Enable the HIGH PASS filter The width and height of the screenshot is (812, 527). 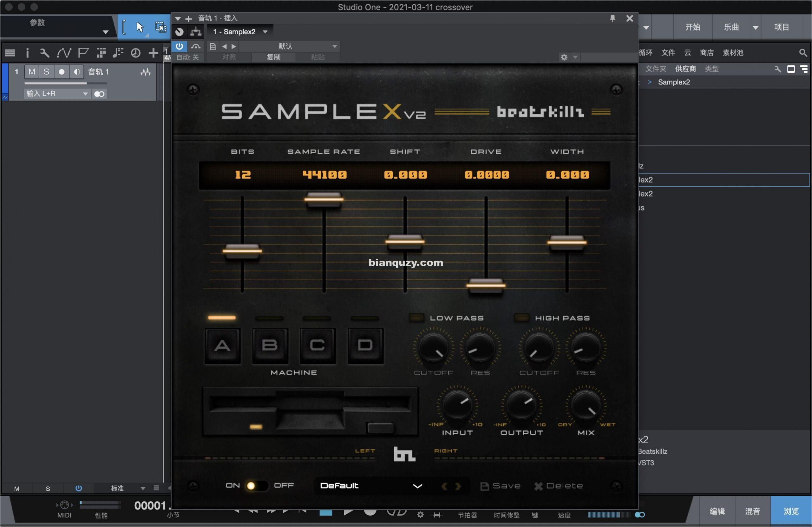point(522,318)
